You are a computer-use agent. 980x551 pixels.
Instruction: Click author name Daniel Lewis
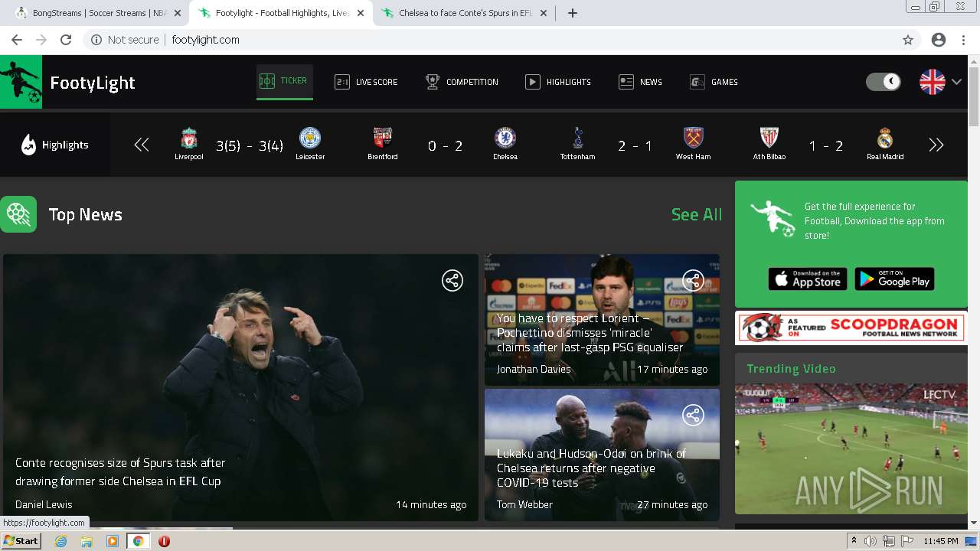pyautogui.click(x=44, y=504)
